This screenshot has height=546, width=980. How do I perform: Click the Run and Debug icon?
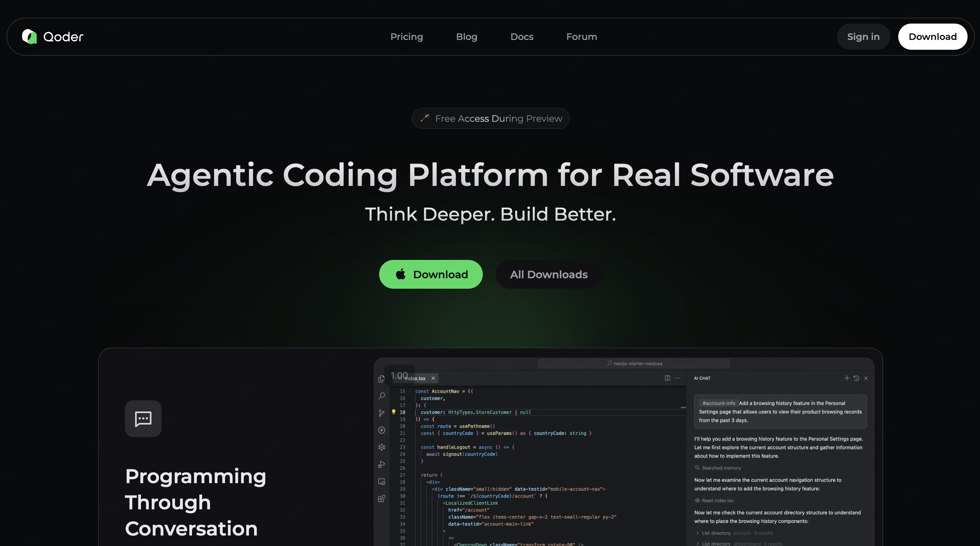(x=382, y=464)
